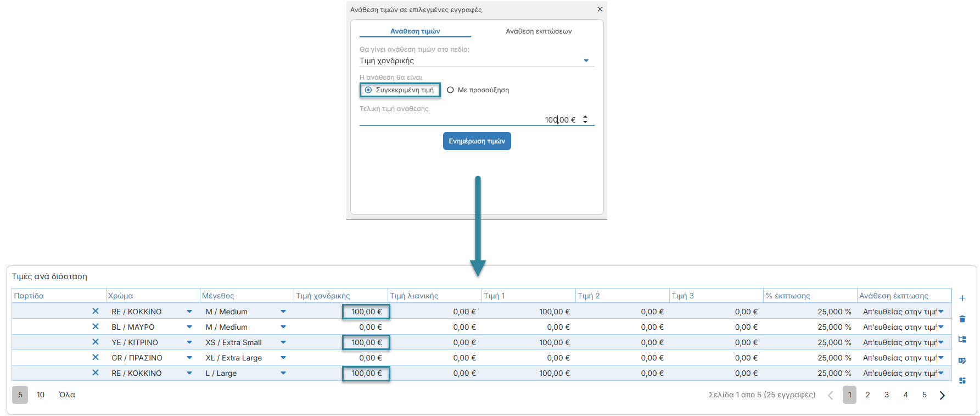Click the % έκπτωσης column header
Viewport: 980px width, 416px height.
(x=810, y=296)
